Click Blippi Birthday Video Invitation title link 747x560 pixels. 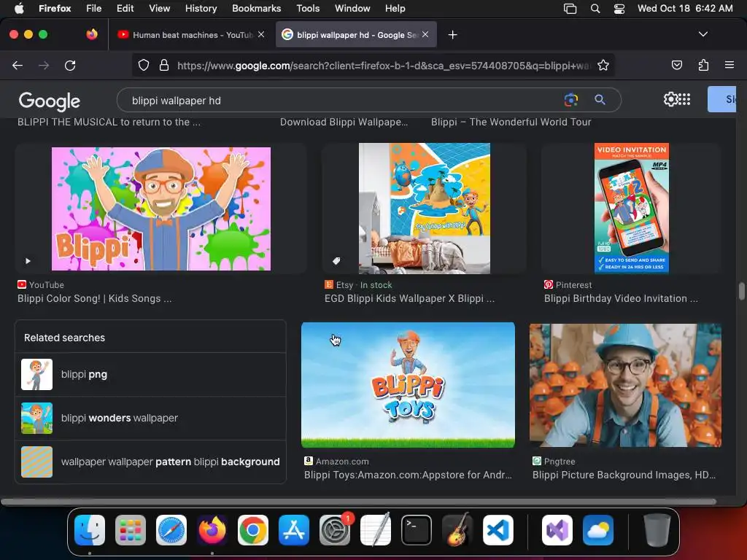tap(621, 298)
